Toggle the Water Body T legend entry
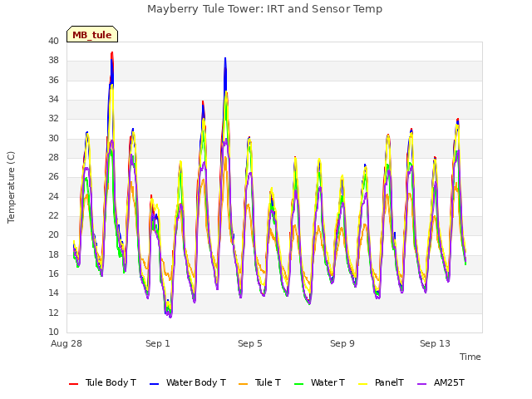532x399 pixels. coord(188,382)
